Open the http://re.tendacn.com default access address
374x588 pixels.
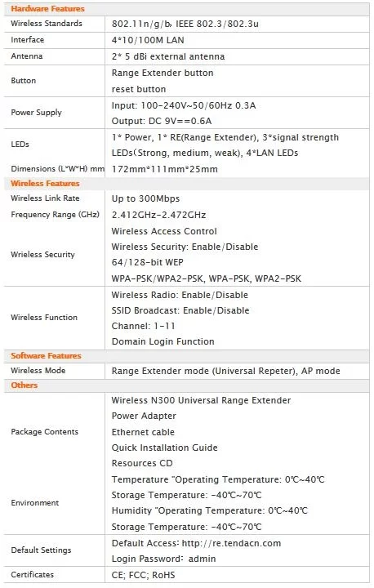pos(231,543)
